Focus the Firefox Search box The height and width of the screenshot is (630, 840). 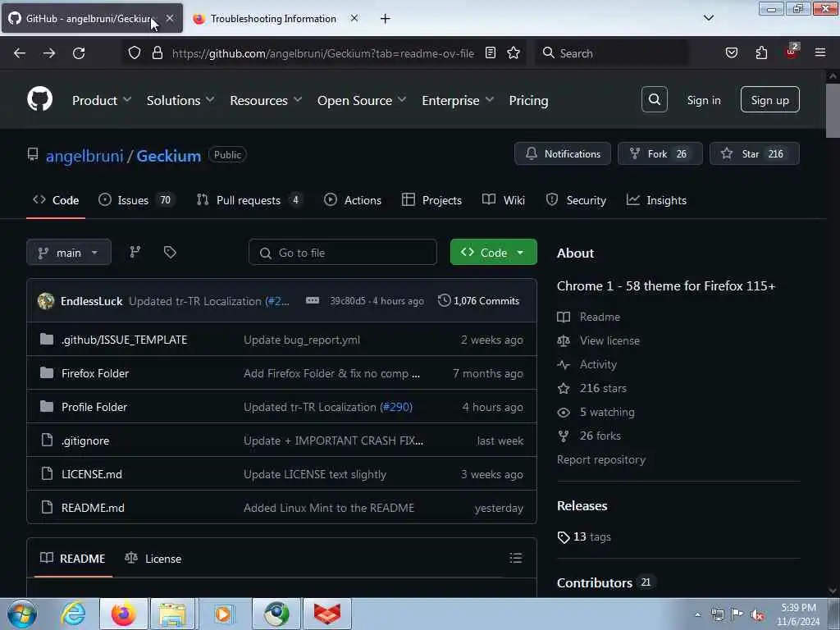[x=612, y=53]
